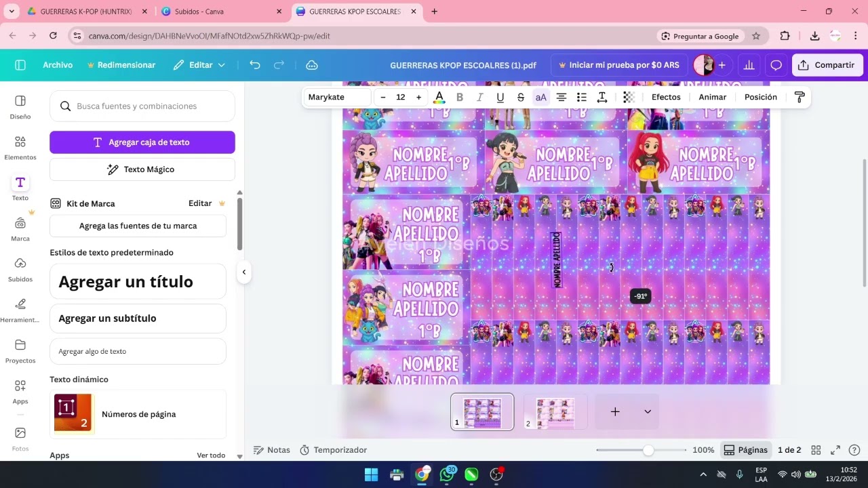Open the Subidos sidebar panel
This screenshot has width=868, height=488.
[x=20, y=270]
